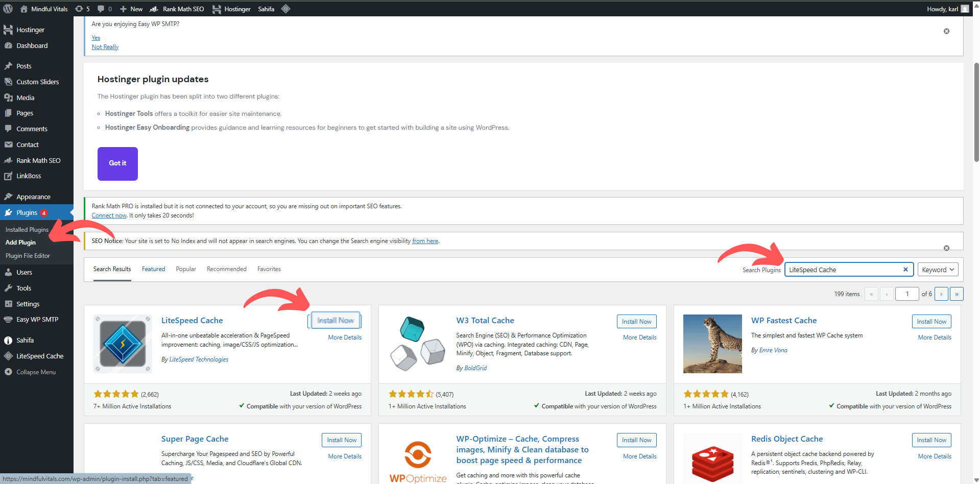Switch to the Popular plugins tab
The height and width of the screenshot is (484, 980).
point(186,269)
